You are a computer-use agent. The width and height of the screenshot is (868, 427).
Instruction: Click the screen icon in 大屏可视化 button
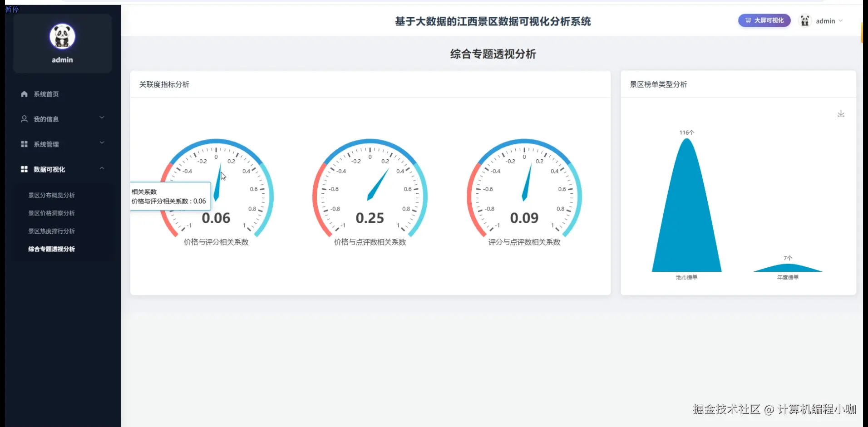click(748, 20)
